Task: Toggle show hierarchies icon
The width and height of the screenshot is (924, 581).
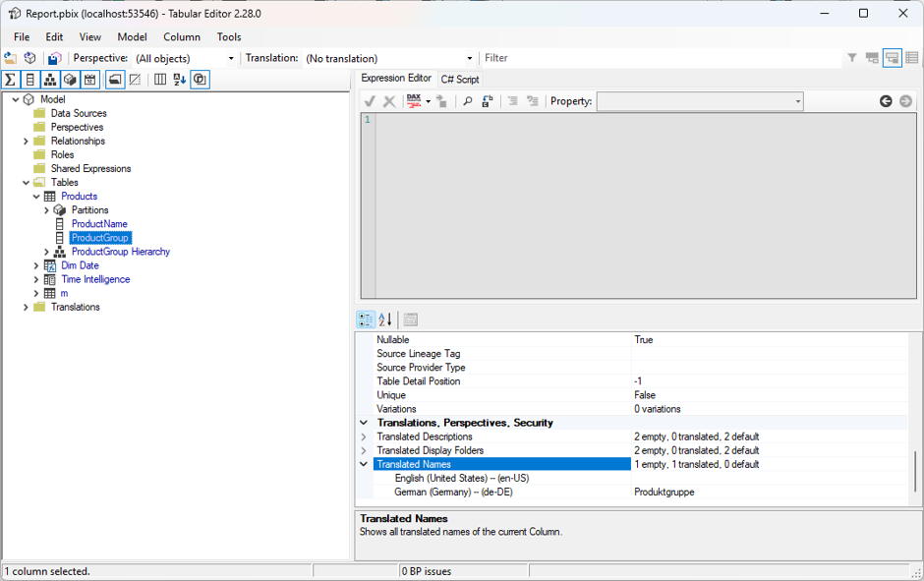Action: click(x=50, y=80)
